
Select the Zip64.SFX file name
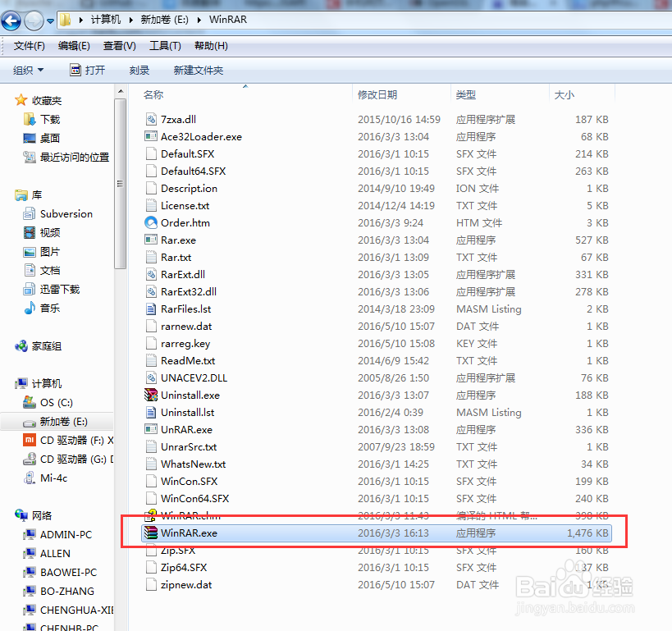184,568
